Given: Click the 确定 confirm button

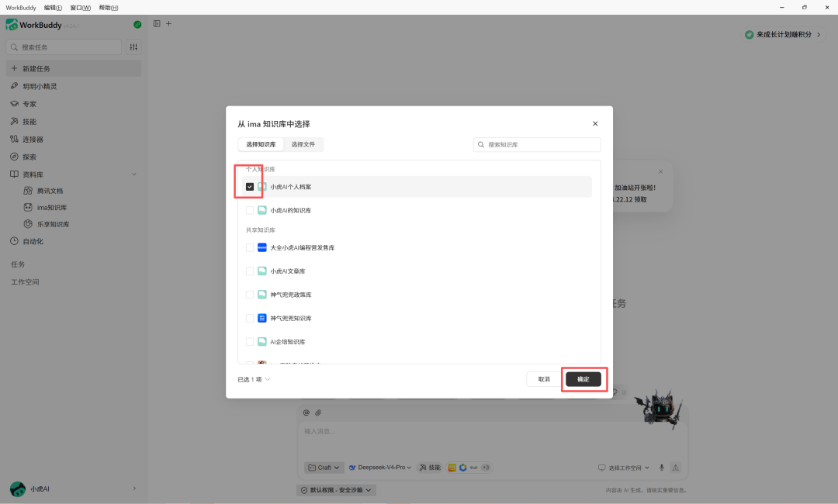Looking at the screenshot, I should click(x=583, y=379).
